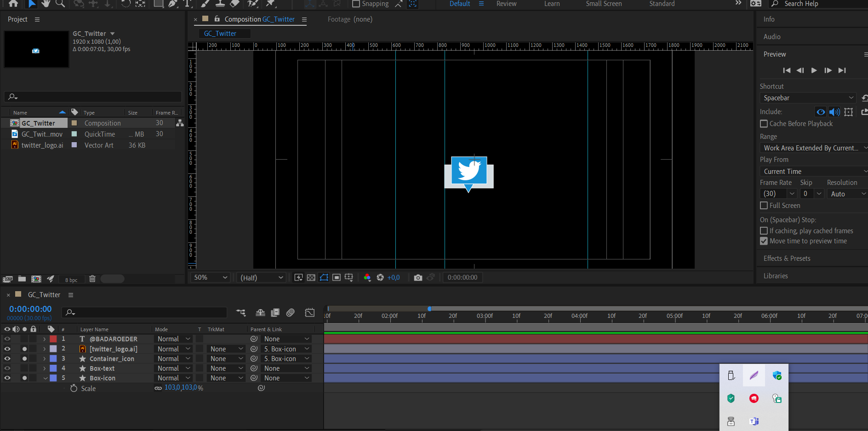Select the Clone Stamp tool
Viewport: 868px width, 431px height.
[220, 4]
